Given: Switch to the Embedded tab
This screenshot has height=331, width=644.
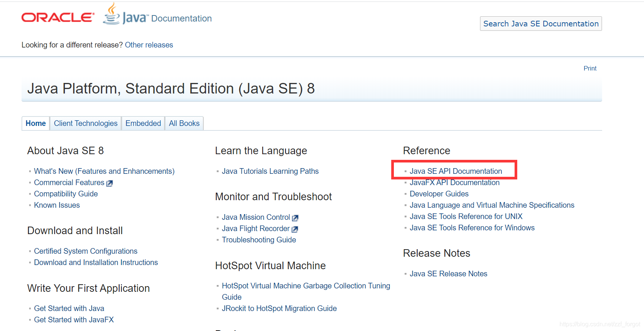Looking at the screenshot, I should pyautogui.click(x=143, y=123).
